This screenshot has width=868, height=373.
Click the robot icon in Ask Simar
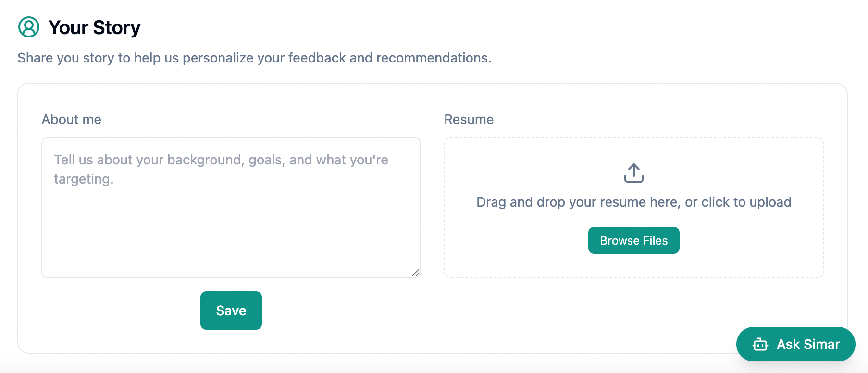[760, 345]
